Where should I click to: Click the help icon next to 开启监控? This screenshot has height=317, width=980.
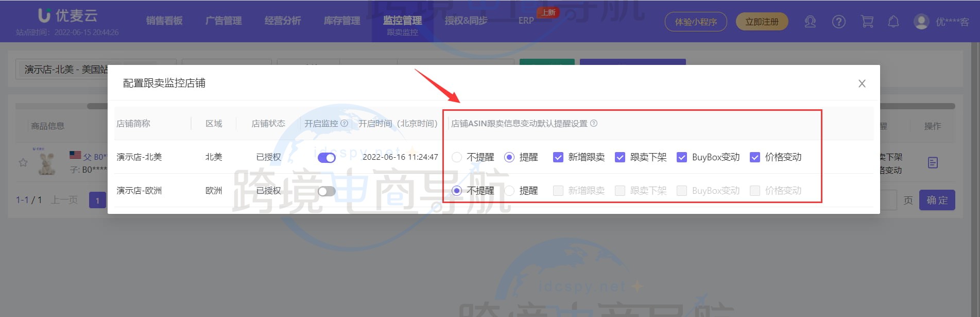coord(345,124)
